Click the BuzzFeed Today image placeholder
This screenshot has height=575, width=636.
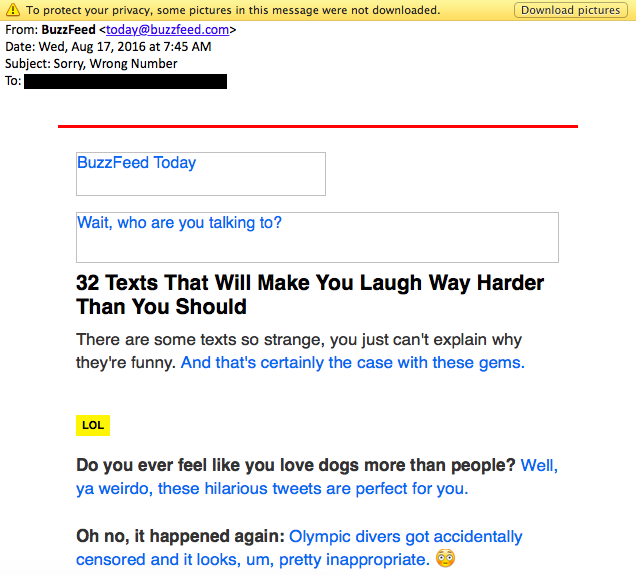click(201, 174)
